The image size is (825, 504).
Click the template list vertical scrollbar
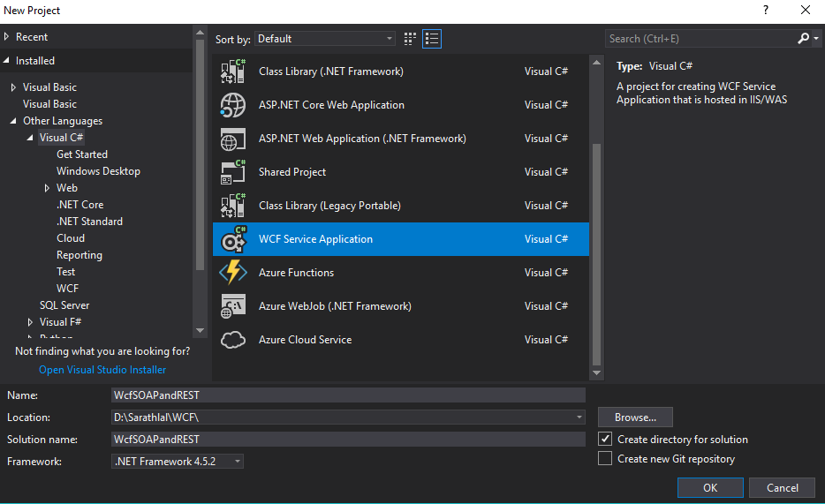[596, 256]
